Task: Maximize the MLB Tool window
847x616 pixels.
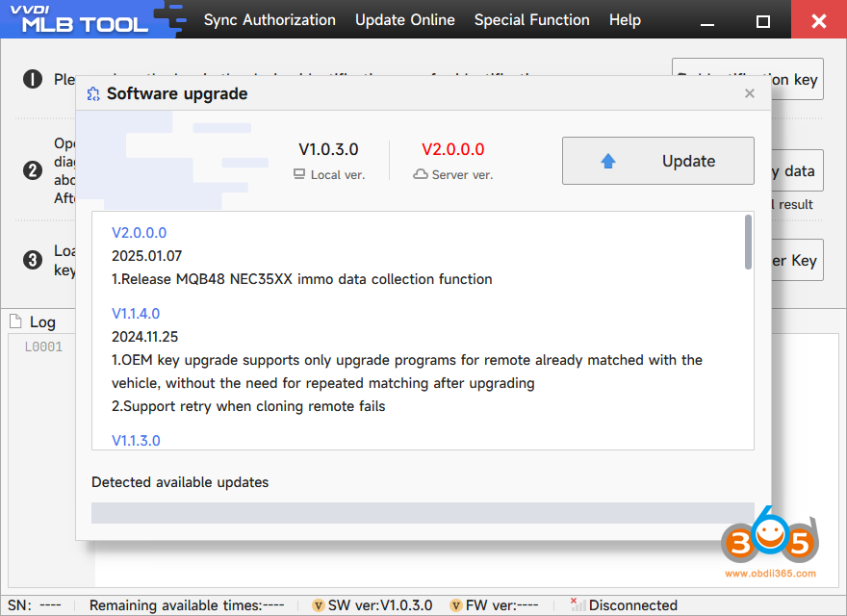Action: click(762, 21)
